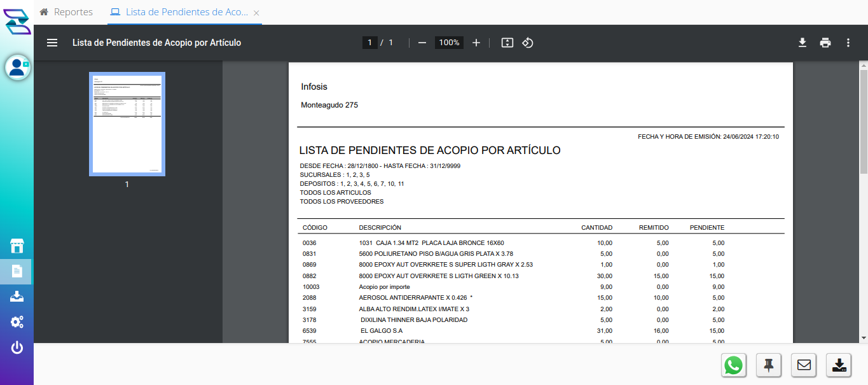
Task: Select the reports document icon in sidebar
Action: click(x=17, y=272)
